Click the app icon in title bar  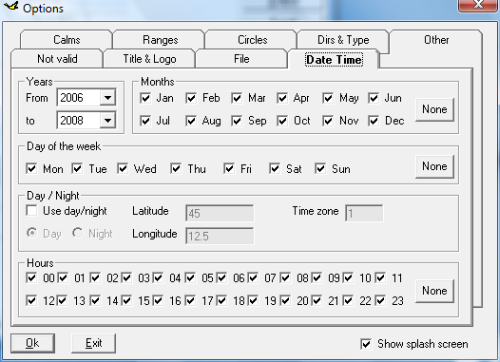11,6
